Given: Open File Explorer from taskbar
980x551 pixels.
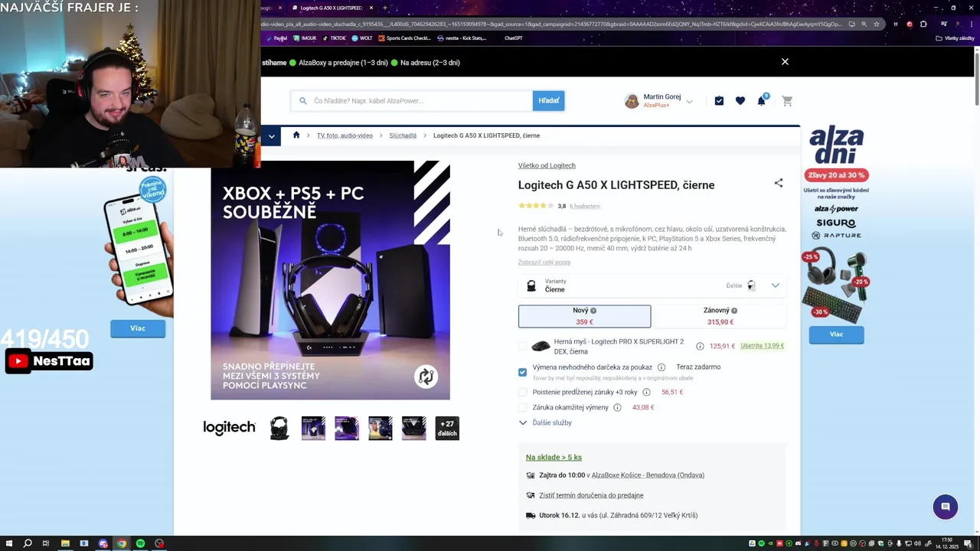Looking at the screenshot, I should click(x=65, y=543).
